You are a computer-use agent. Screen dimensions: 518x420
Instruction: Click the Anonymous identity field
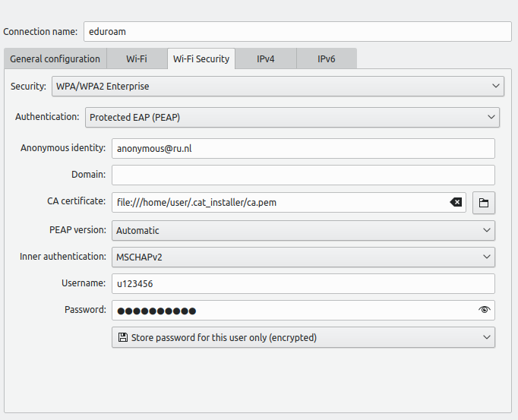[x=303, y=148]
